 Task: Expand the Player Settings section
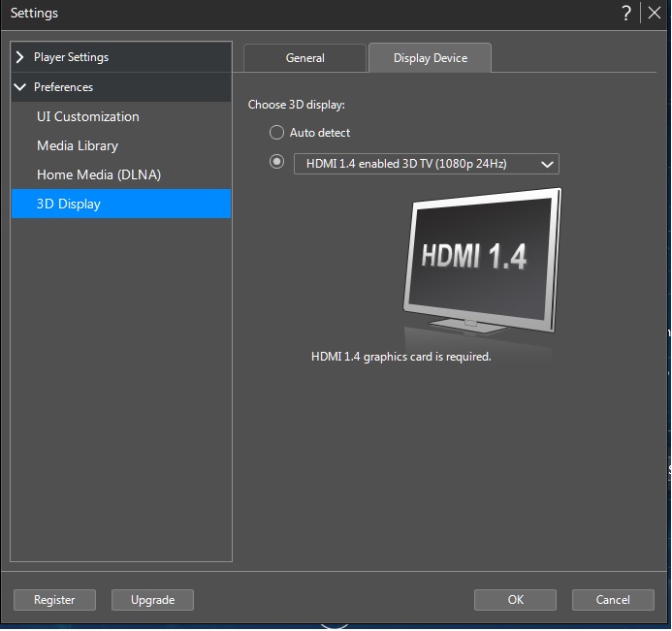coord(121,57)
